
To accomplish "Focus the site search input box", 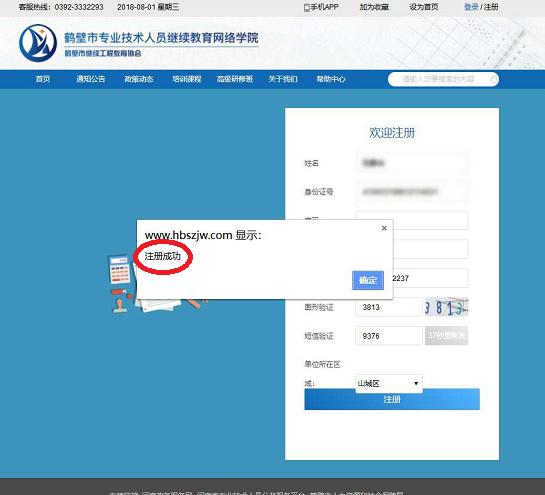I will [438, 80].
